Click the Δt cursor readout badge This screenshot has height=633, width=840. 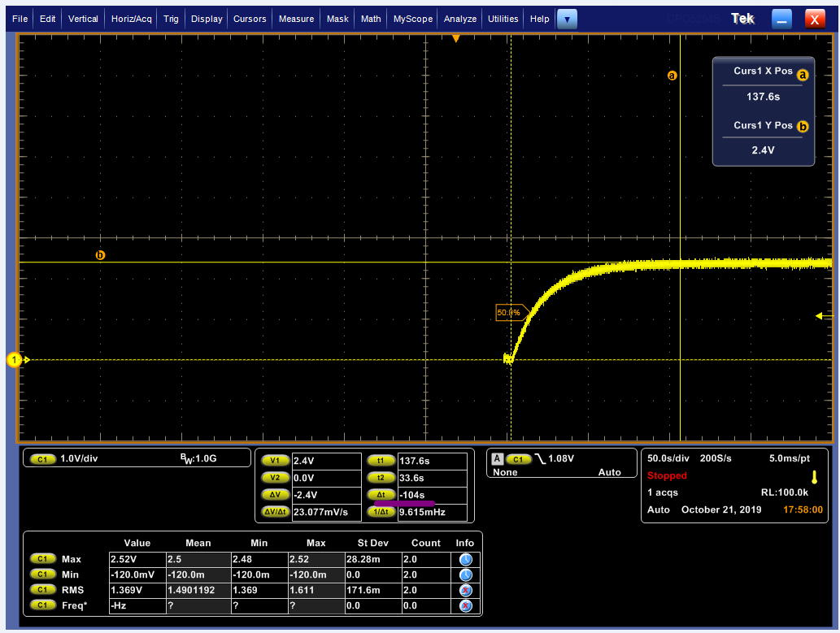(x=381, y=495)
